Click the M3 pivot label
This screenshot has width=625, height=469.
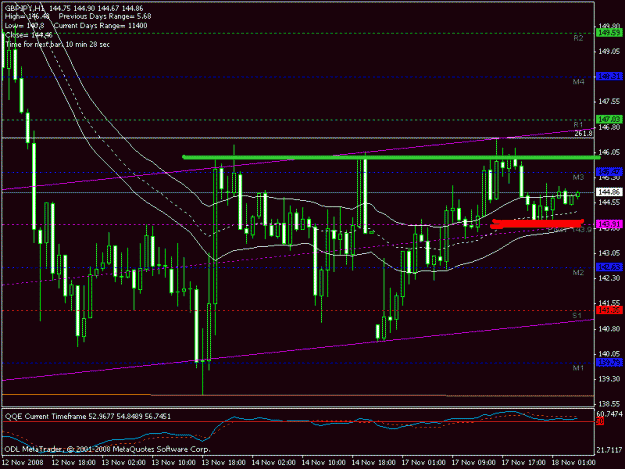pos(578,177)
